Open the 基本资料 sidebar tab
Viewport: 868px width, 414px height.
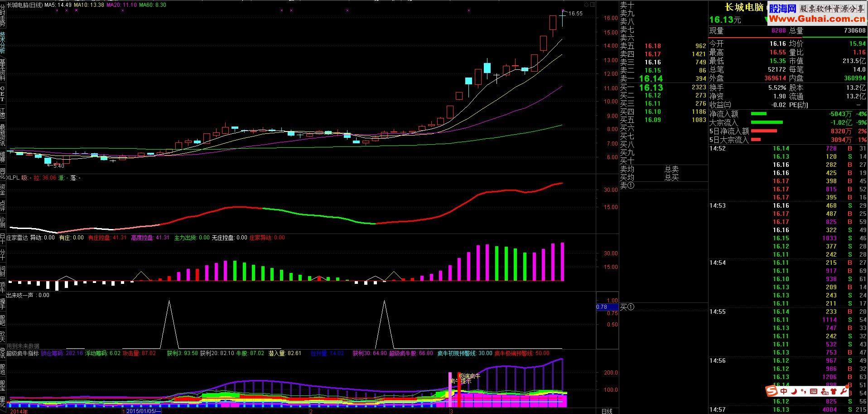click(3, 69)
